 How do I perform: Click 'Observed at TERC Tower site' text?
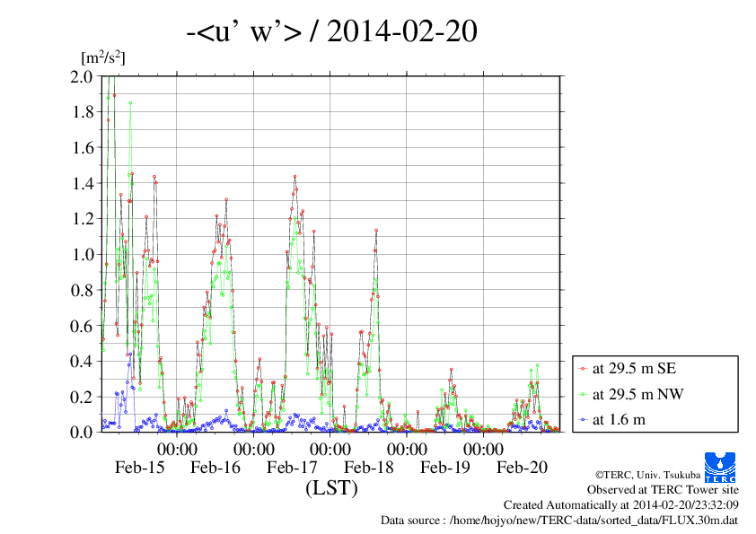pos(663,490)
